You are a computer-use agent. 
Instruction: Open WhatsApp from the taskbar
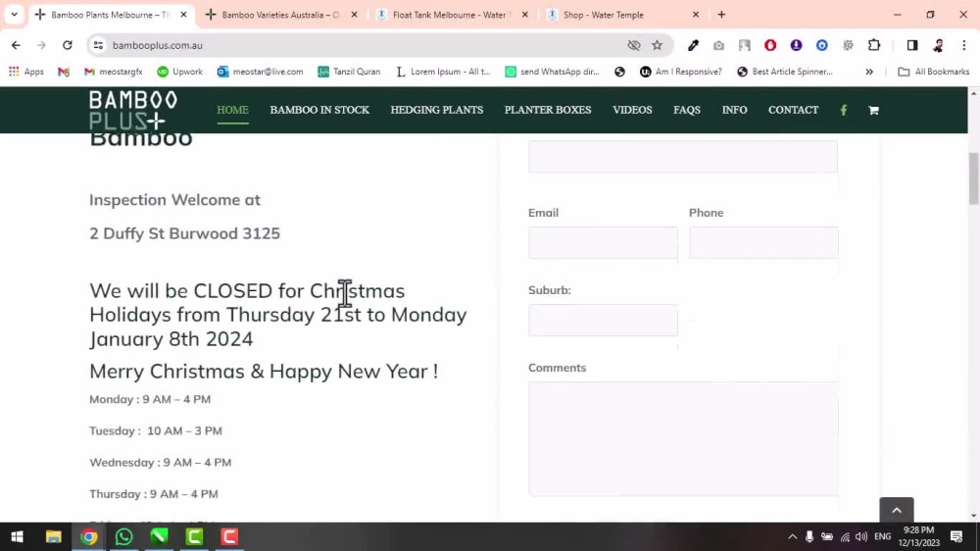pos(123,536)
